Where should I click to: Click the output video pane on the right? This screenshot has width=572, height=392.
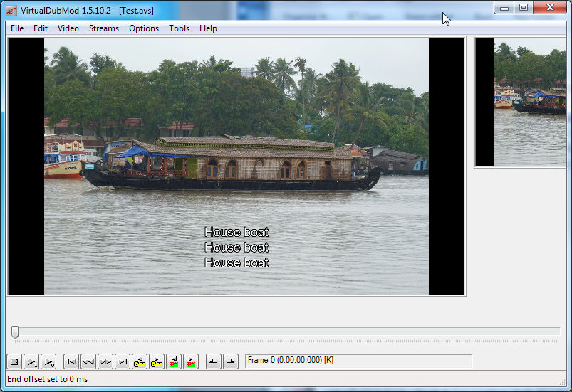pos(521,102)
